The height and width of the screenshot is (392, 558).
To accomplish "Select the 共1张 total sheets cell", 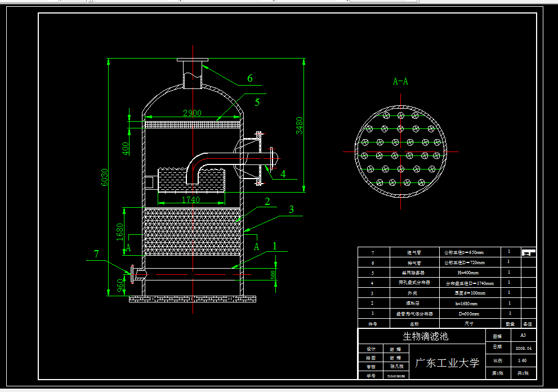I will pos(523,373).
